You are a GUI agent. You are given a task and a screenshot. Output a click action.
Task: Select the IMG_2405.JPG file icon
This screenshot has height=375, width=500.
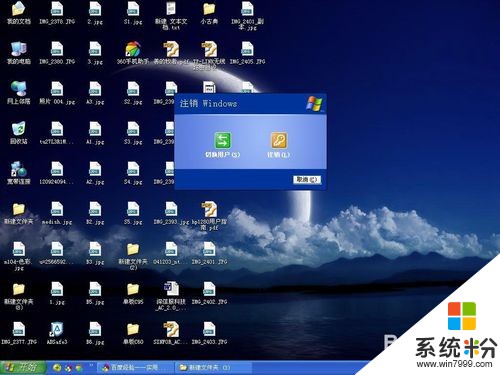click(x=247, y=49)
